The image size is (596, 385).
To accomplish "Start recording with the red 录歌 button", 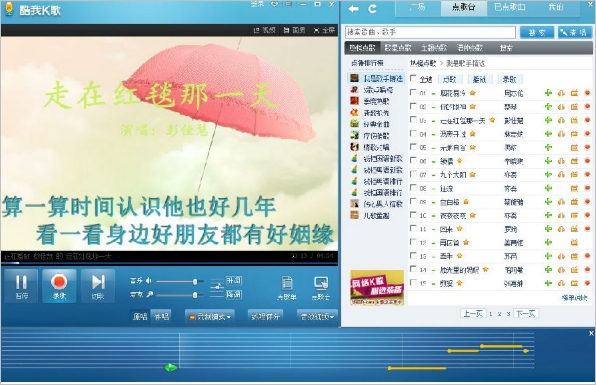I will coord(59,286).
